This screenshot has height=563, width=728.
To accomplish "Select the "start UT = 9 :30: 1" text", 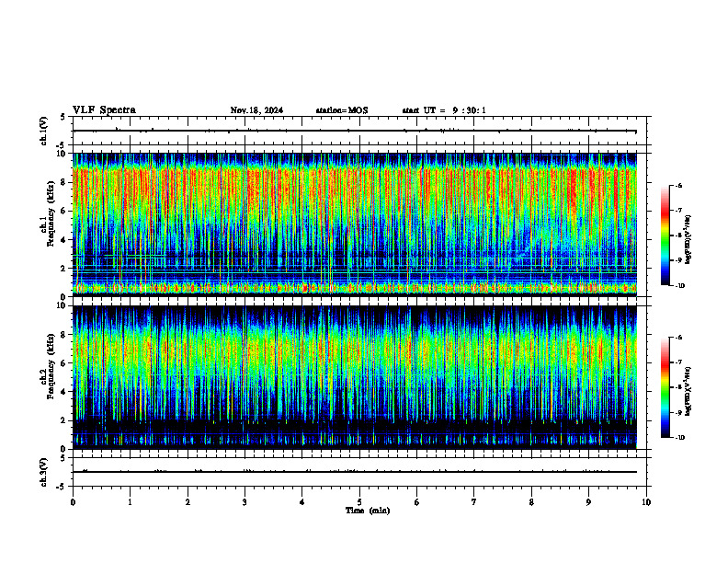I will 444,110.
